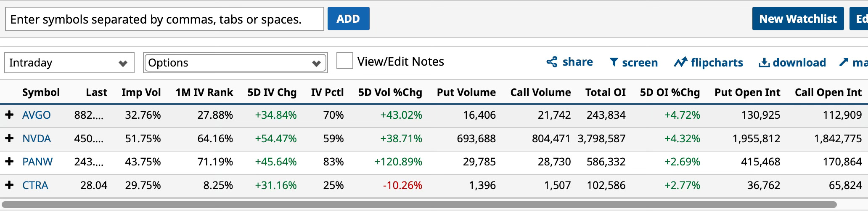This screenshot has width=868, height=213.
Task: Click CTRA last price 28.04
Action: [94, 185]
